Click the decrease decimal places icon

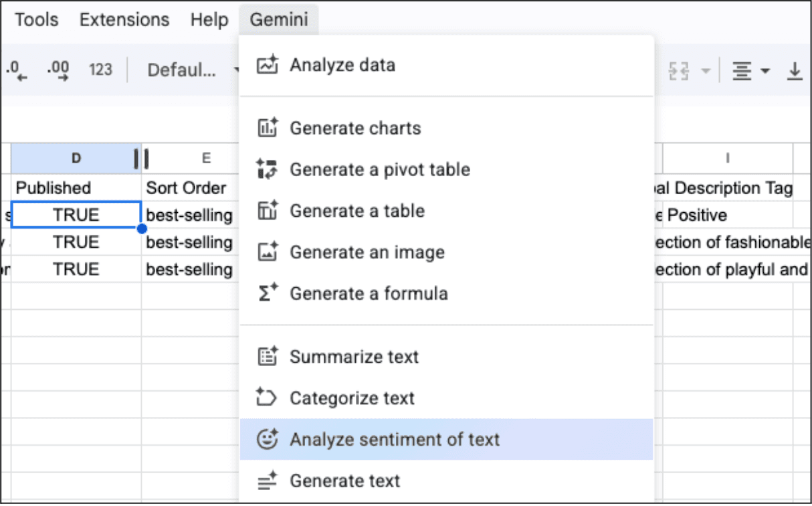(x=18, y=69)
